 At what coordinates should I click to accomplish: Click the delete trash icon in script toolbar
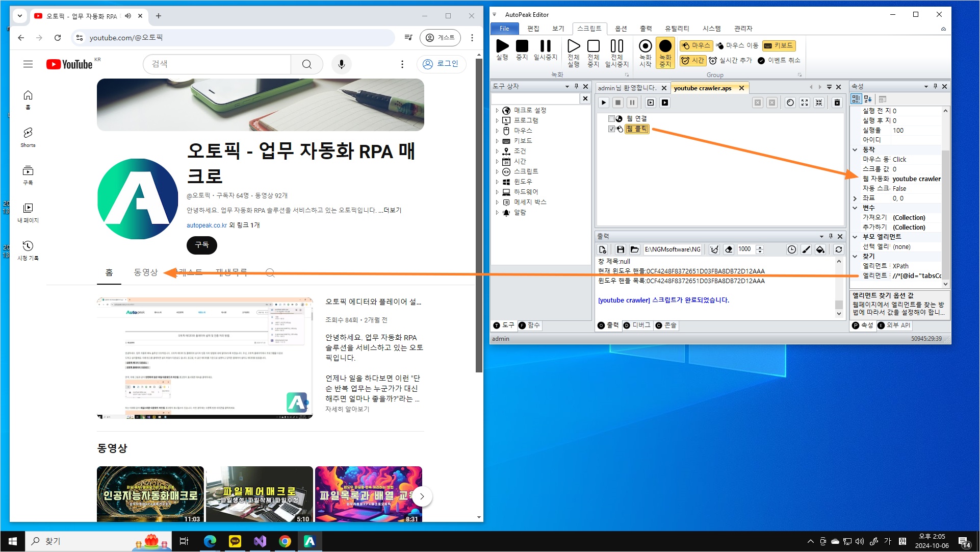click(x=837, y=103)
